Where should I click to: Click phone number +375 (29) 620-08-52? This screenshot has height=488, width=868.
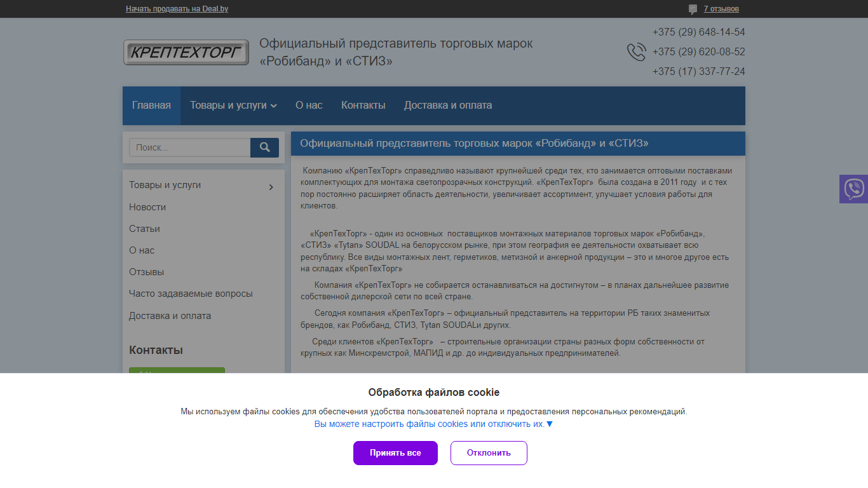pyautogui.click(x=699, y=52)
